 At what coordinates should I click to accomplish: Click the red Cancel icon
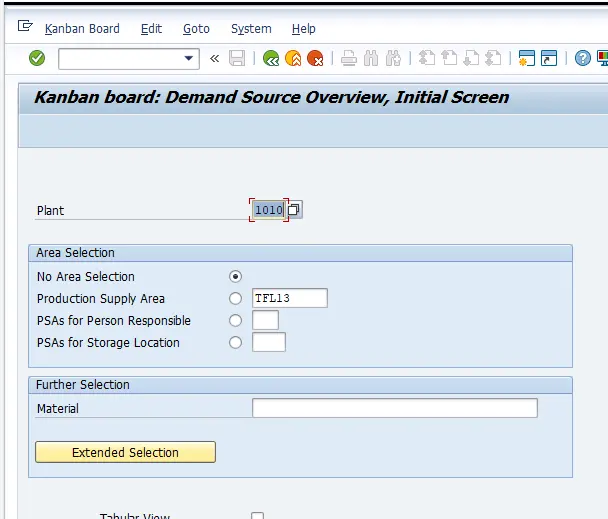[x=315, y=59]
